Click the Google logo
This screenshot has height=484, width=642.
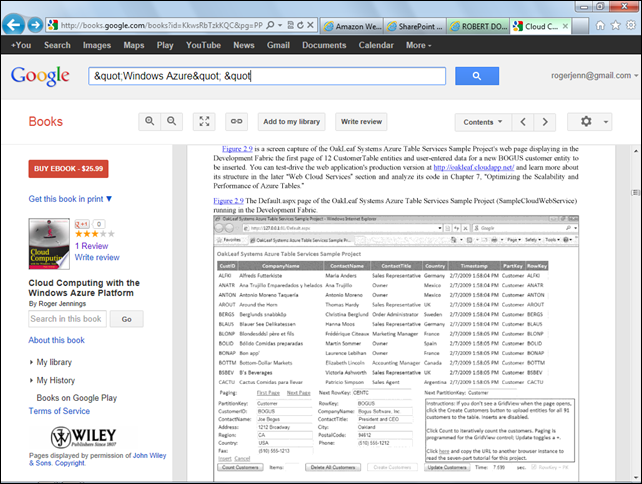(x=40, y=76)
